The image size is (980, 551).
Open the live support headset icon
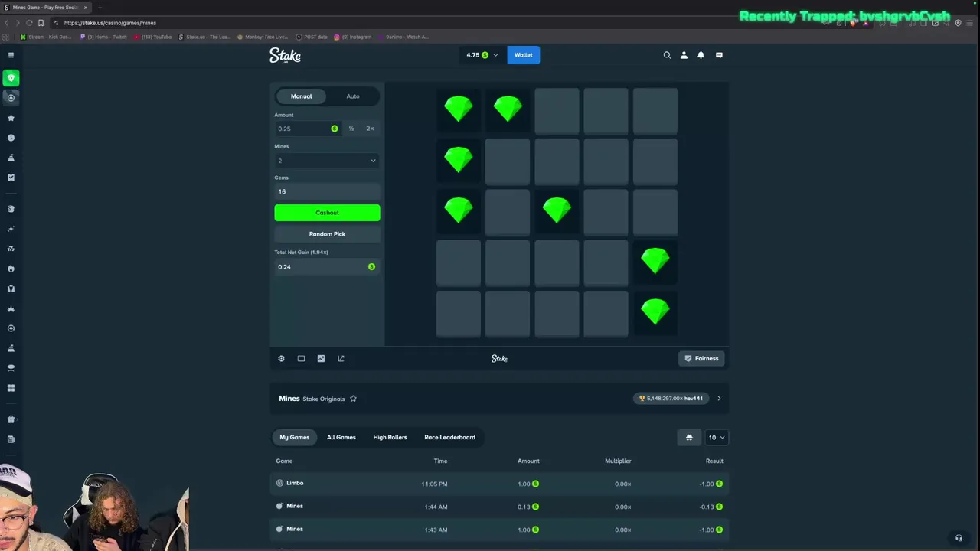(959, 538)
